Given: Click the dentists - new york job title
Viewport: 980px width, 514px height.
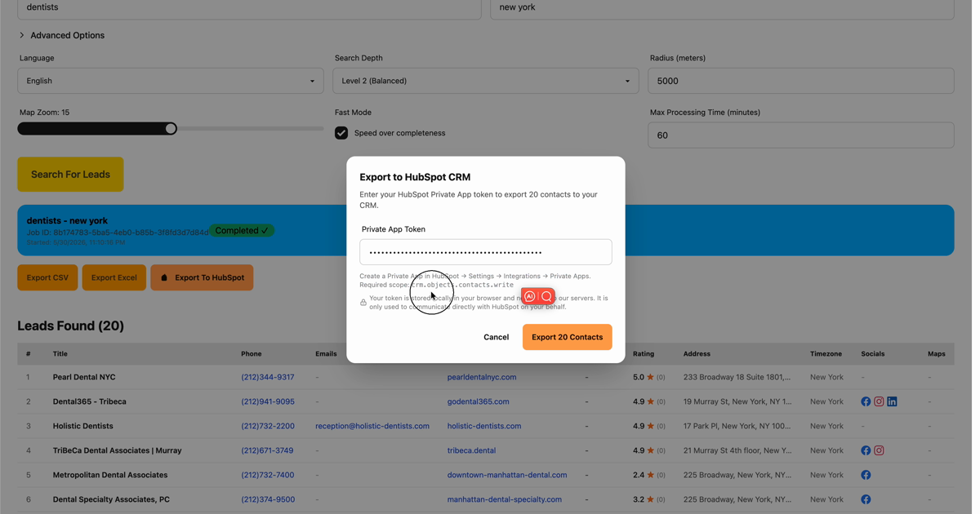Looking at the screenshot, I should [67, 220].
